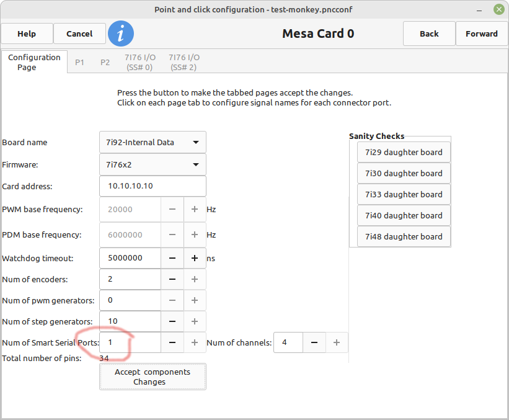The image size is (509, 420).
Task: Open the Board name dropdown
Action: point(153,142)
